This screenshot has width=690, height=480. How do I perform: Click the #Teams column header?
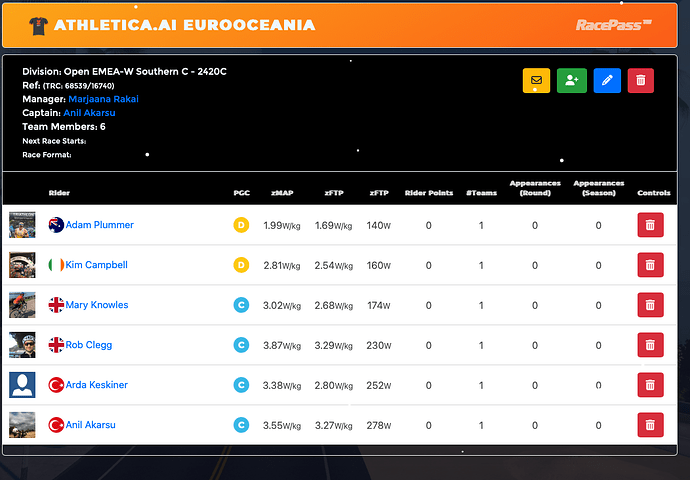481,193
